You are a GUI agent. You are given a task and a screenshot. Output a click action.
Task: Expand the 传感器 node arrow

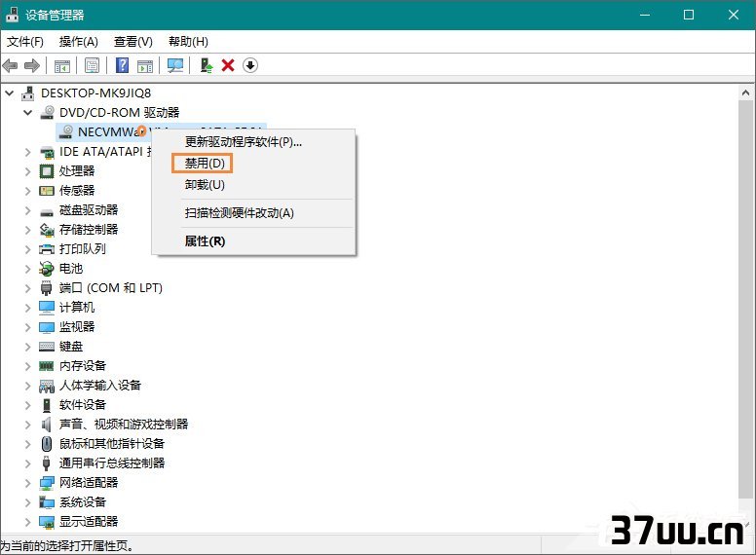(x=28, y=191)
